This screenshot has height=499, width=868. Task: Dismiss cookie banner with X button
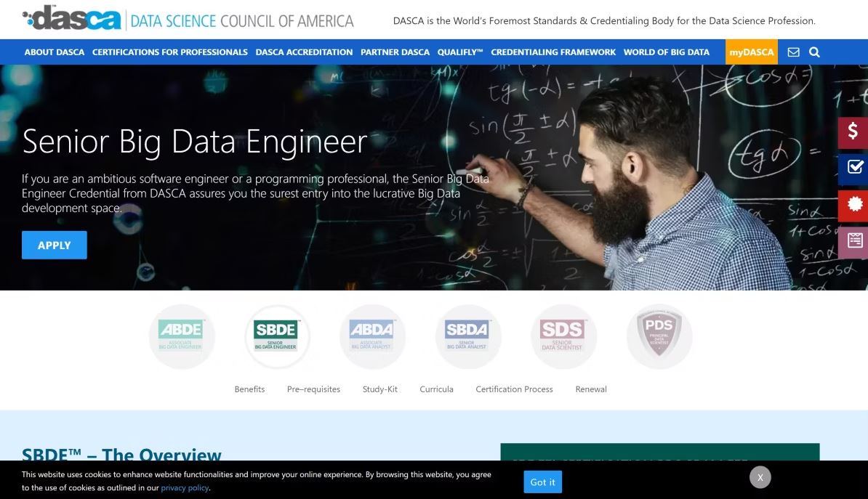click(760, 477)
